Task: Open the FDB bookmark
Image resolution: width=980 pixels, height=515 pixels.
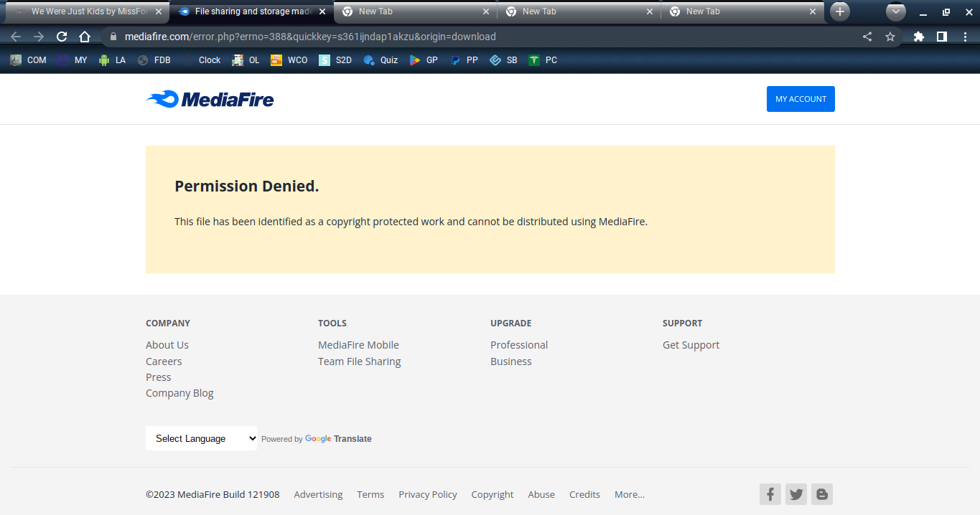Action: 154,60
